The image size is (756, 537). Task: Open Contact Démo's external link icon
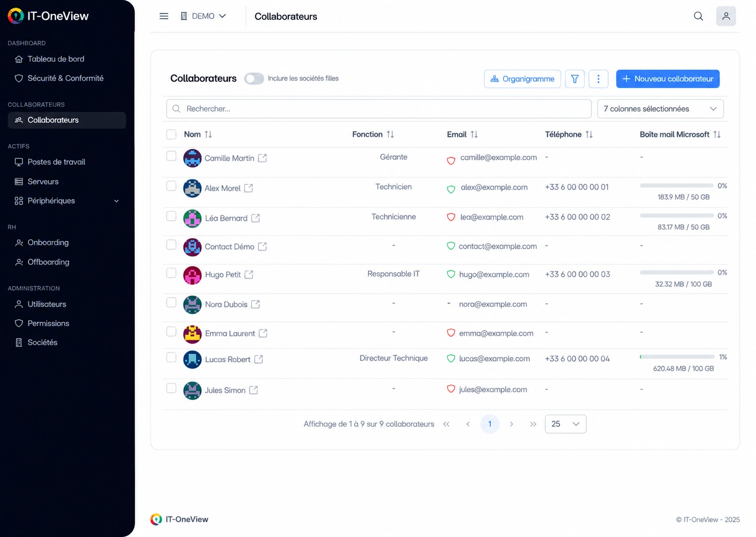(x=262, y=246)
